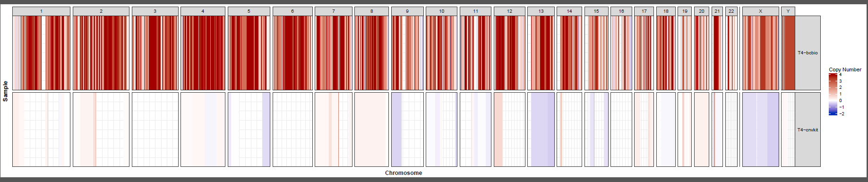Select the chromosome 3 header strip
The height and width of the screenshot is (182, 868).
(155, 11)
